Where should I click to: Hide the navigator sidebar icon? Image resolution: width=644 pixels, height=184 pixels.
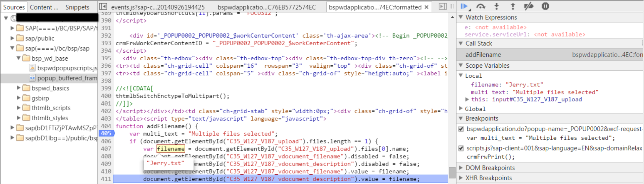pyautogui.click(x=103, y=7)
